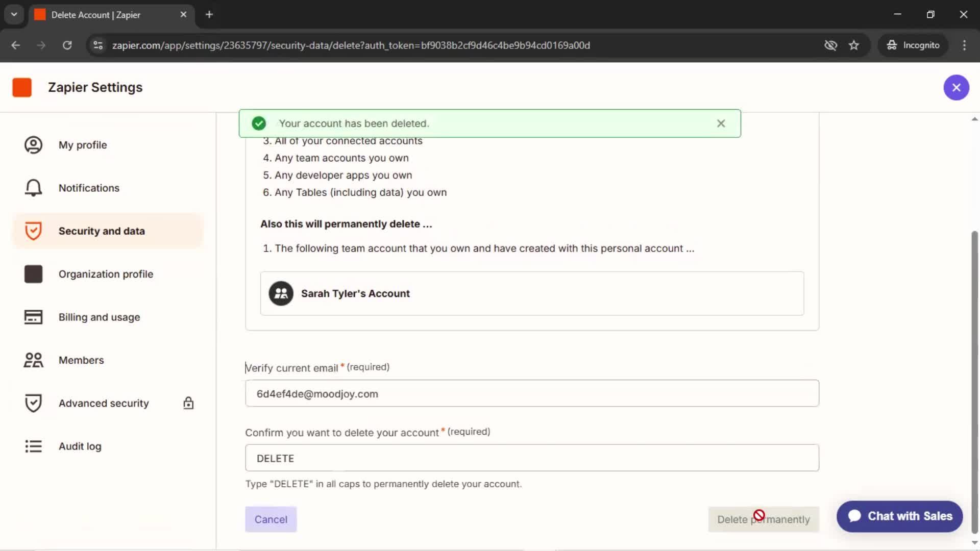Screen dimensions: 980x551
Task: Click 'Confirm you want to delete your account' label
Action: click(341, 433)
